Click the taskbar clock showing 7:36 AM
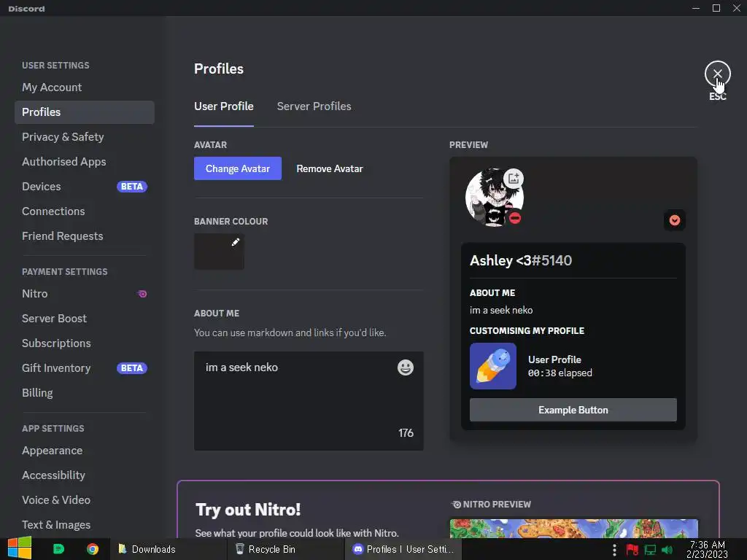Image resolution: width=747 pixels, height=560 pixels. [707, 550]
